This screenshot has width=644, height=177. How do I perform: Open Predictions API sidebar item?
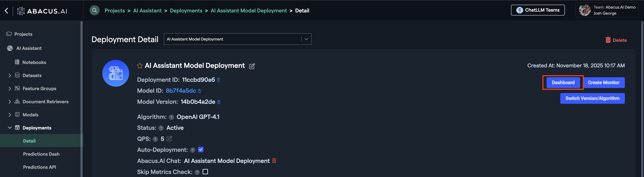(40, 167)
